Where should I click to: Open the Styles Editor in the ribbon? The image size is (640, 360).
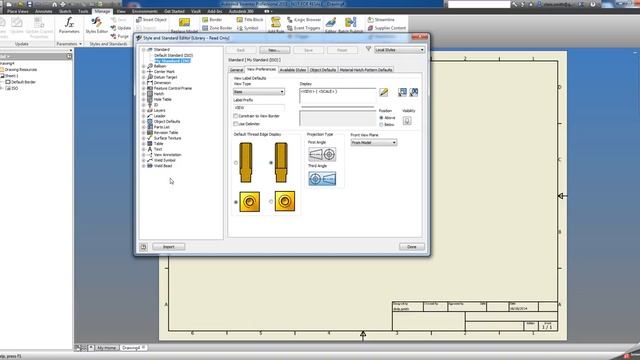97,25
